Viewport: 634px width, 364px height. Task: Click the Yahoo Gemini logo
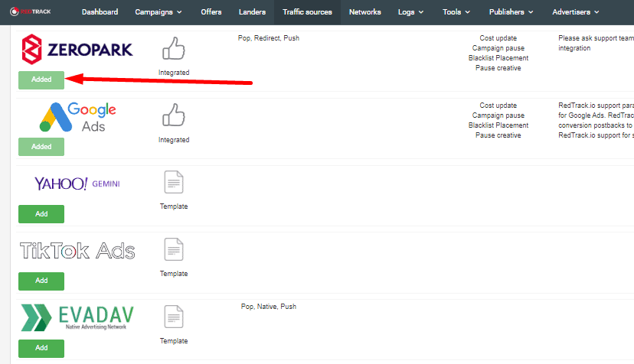(x=77, y=184)
